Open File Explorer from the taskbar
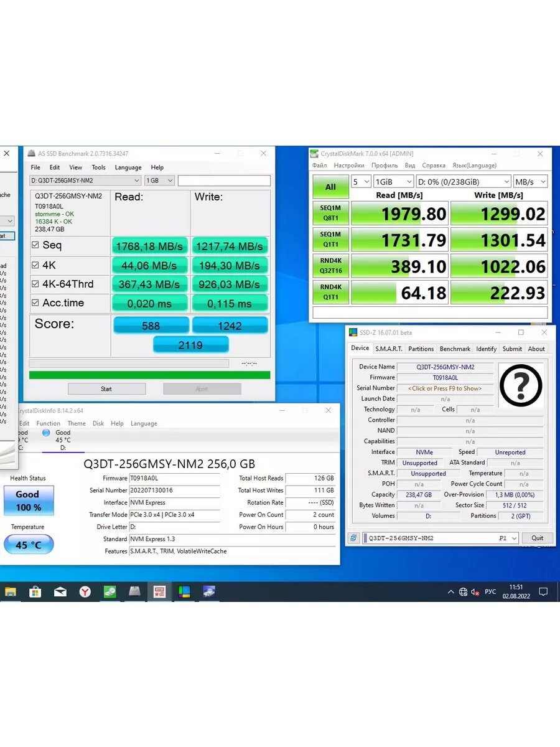Image resolution: width=560 pixels, height=747 pixels. tap(11, 592)
